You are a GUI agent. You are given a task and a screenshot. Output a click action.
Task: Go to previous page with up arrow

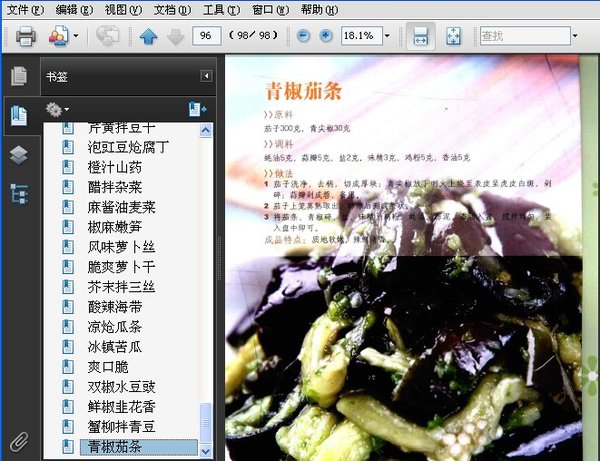tap(148, 36)
